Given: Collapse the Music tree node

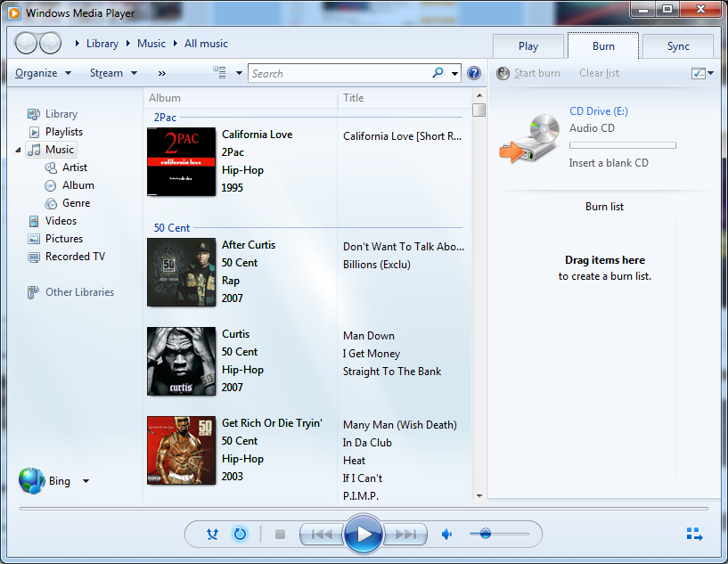Looking at the screenshot, I should pyautogui.click(x=18, y=150).
